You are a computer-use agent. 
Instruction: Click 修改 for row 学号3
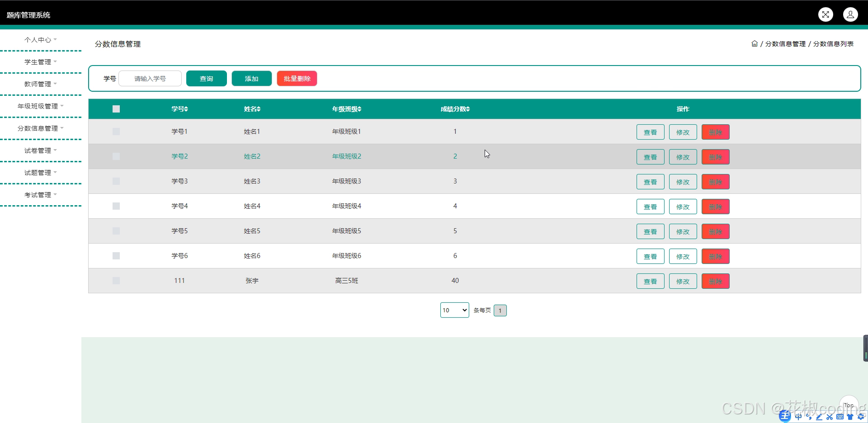coord(683,182)
